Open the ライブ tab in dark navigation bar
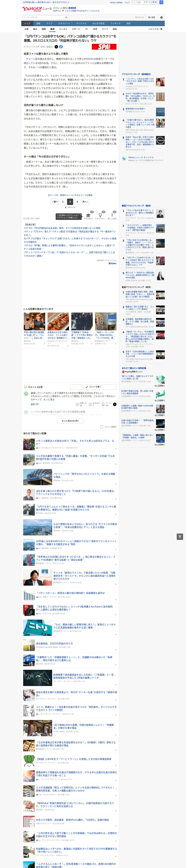 click(49, 24)
